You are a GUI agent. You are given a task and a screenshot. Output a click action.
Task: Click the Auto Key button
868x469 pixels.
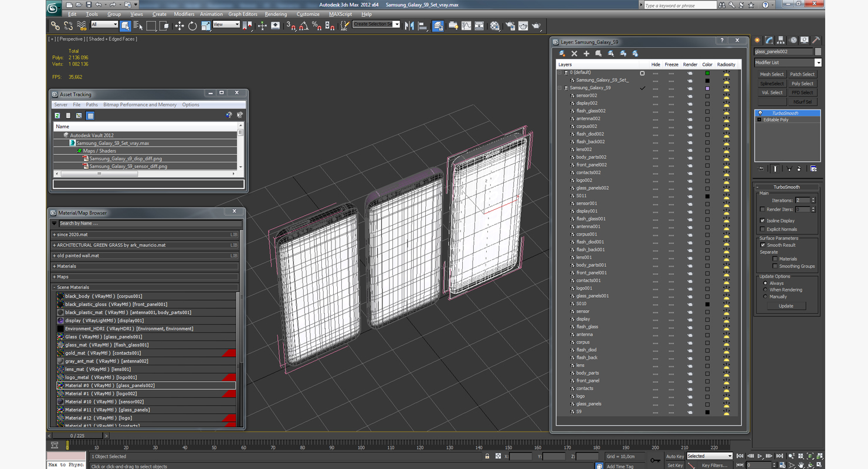point(675,456)
